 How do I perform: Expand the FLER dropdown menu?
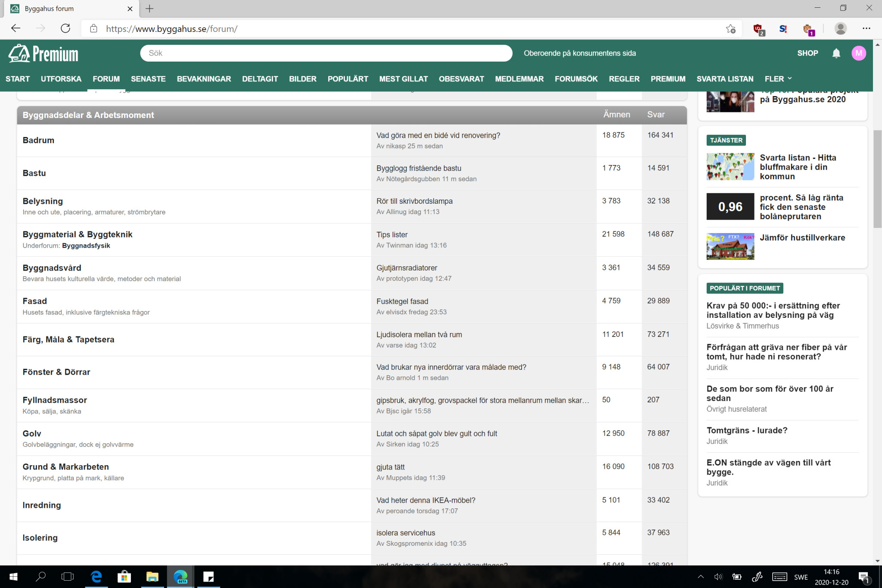778,79
